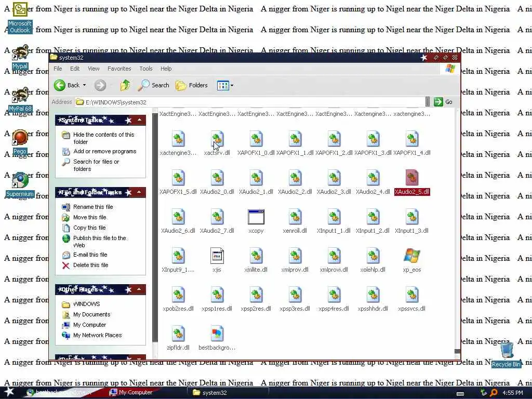Click the address bar path field

(x=249, y=102)
